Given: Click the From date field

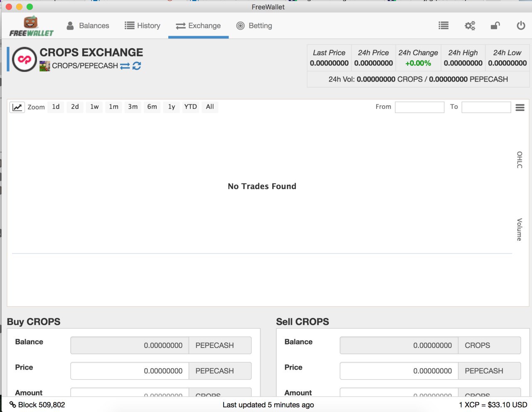Looking at the screenshot, I should 419,107.
